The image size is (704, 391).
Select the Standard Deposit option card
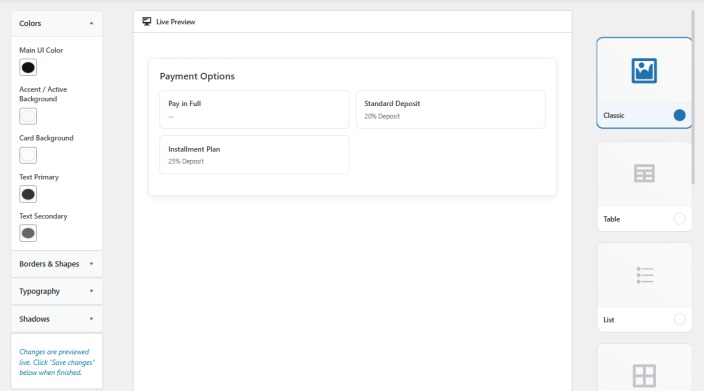coord(450,110)
